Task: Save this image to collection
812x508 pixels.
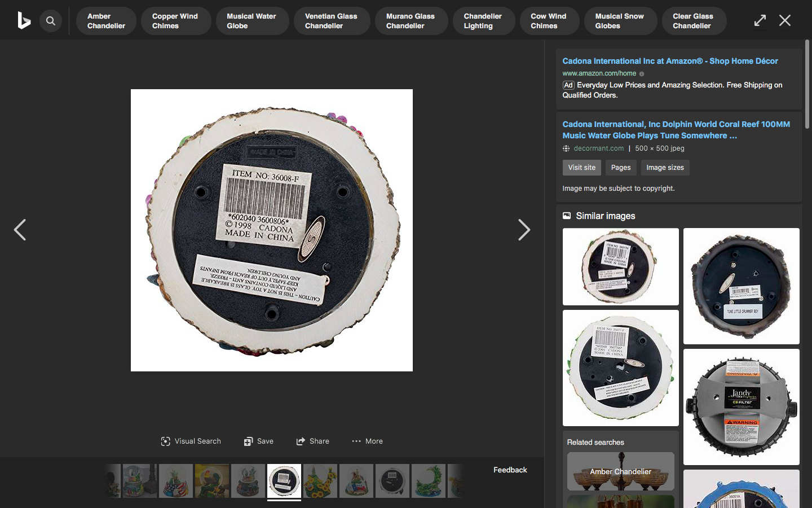Action: coord(259,441)
